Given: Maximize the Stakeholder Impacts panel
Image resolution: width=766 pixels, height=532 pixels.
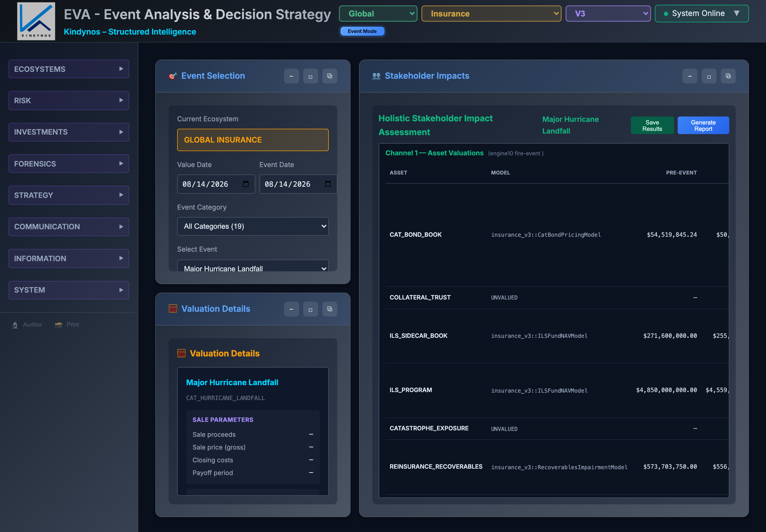Looking at the screenshot, I should click(x=709, y=76).
